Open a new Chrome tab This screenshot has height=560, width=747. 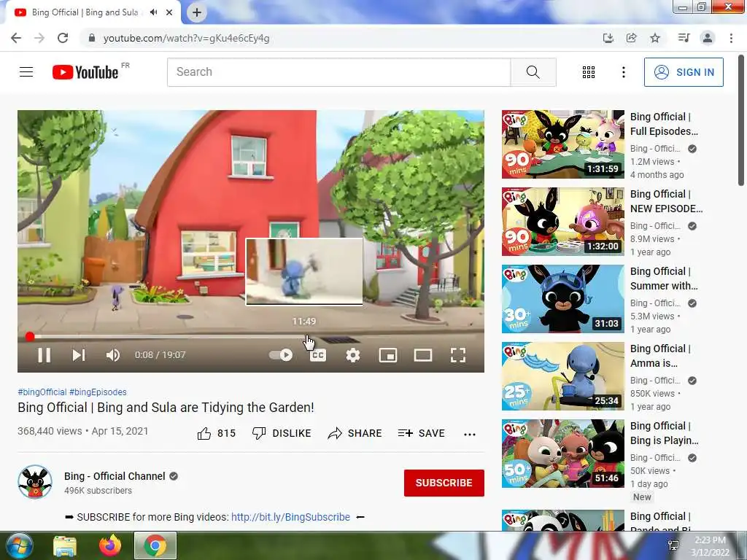[197, 12]
